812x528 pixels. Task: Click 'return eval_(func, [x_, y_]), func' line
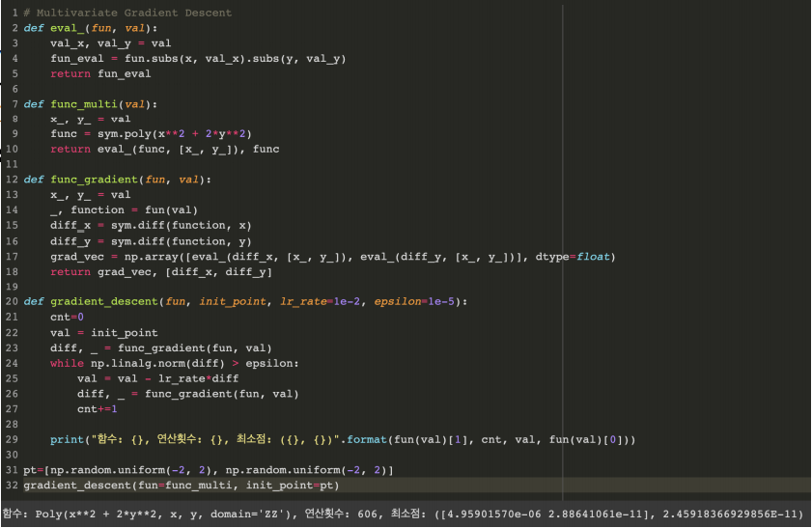pyautogui.click(x=165, y=150)
